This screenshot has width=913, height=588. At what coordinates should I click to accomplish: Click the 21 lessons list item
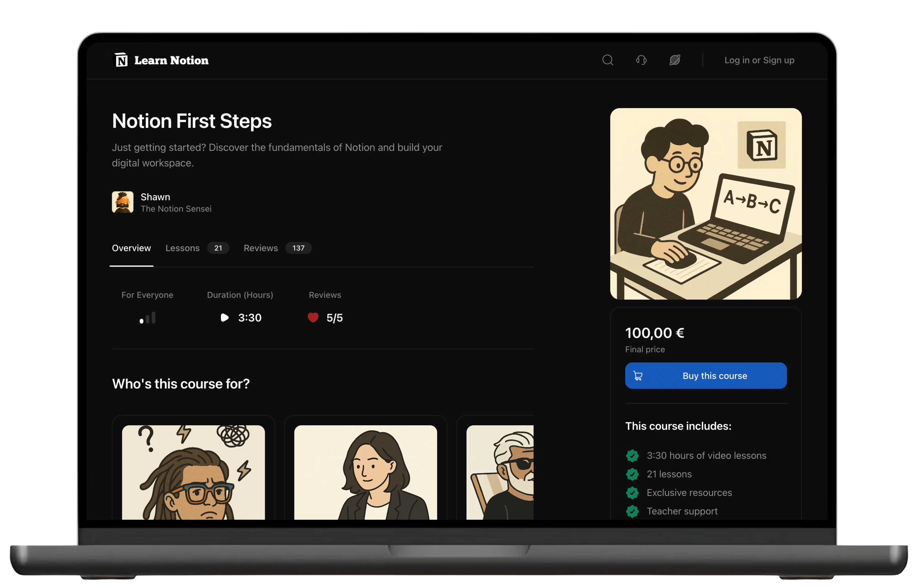point(669,474)
